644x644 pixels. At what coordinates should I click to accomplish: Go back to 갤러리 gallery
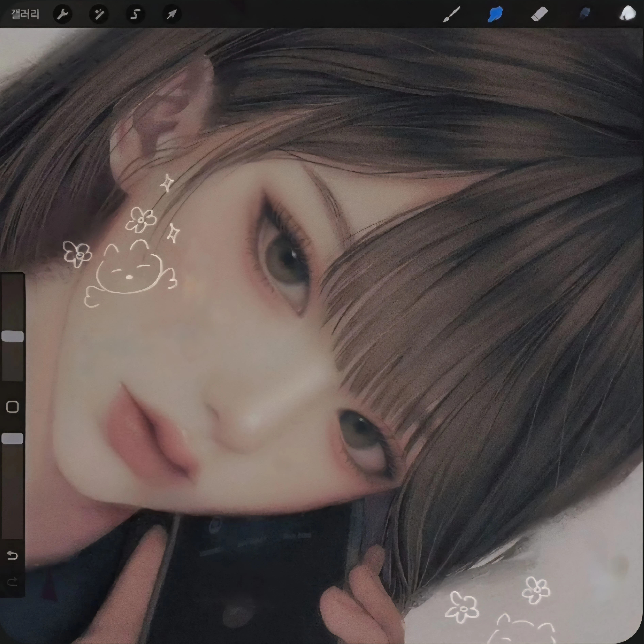(x=25, y=14)
